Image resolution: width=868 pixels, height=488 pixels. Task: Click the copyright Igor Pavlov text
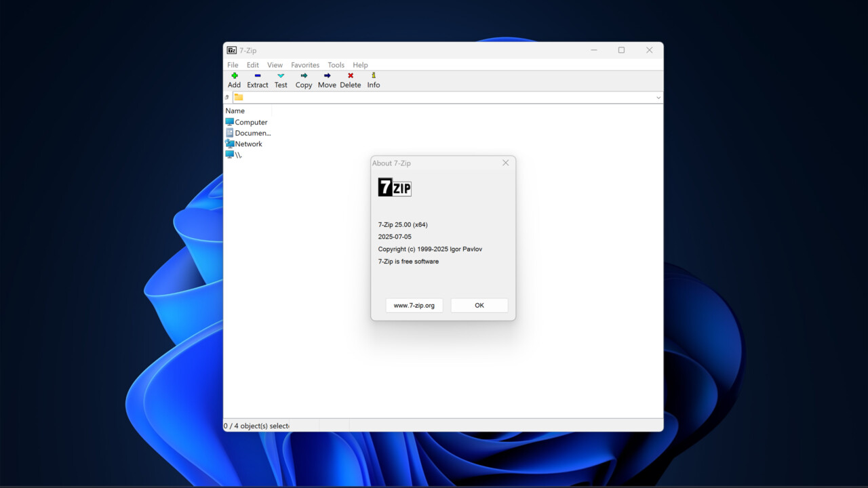click(430, 249)
